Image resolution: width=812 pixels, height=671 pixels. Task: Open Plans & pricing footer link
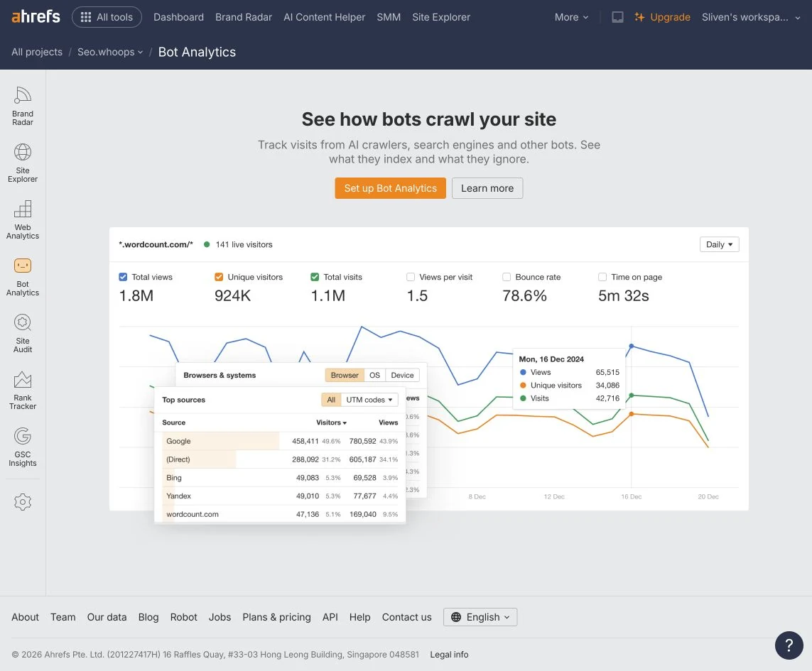tap(276, 617)
